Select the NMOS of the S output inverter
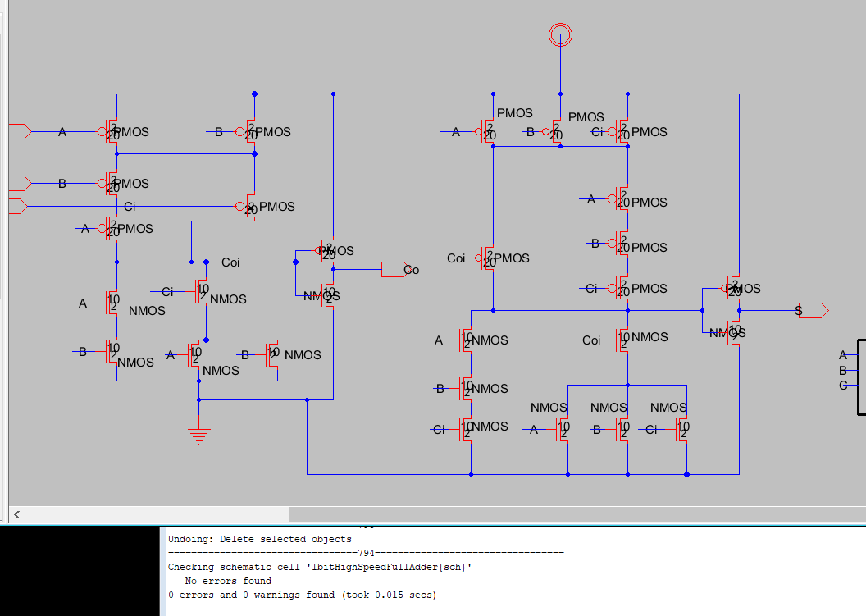Image resolution: width=866 pixels, height=616 pixels. 736,332
